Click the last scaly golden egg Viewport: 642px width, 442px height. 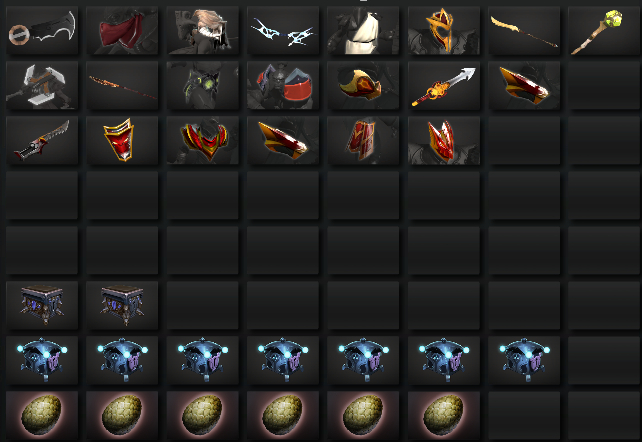(x=444, y=415)
